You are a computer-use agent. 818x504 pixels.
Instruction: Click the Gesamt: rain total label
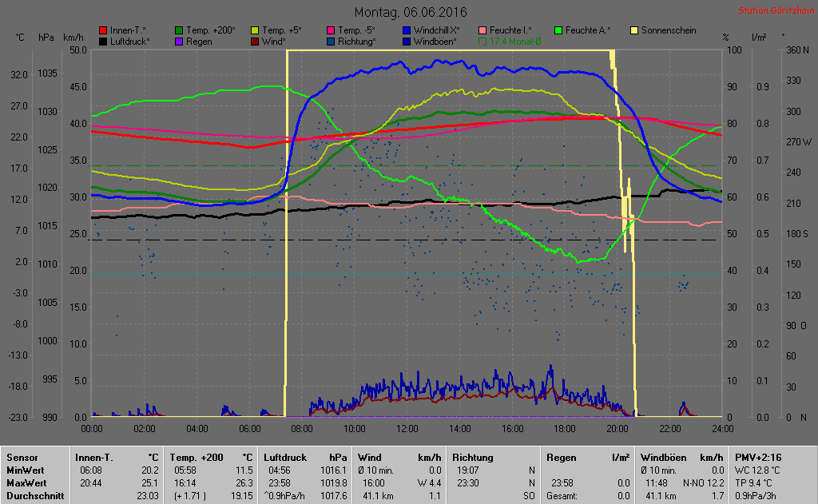point(562,496)
